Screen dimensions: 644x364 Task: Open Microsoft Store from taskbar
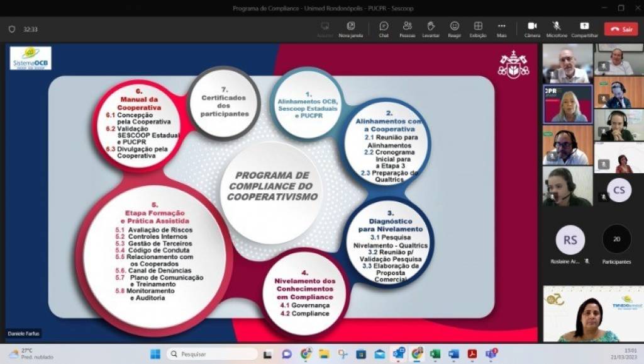(361, 354)
